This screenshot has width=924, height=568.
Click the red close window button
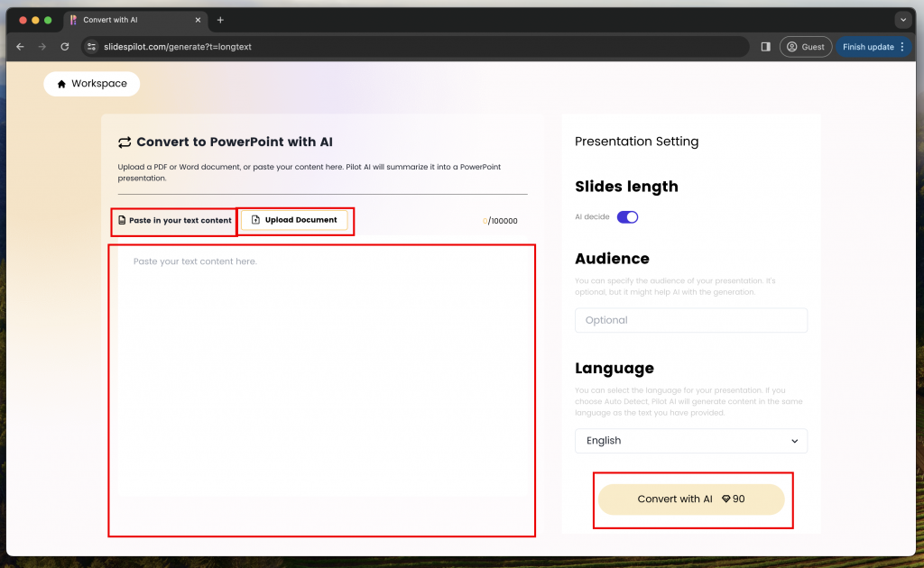[x=23, y=20]
